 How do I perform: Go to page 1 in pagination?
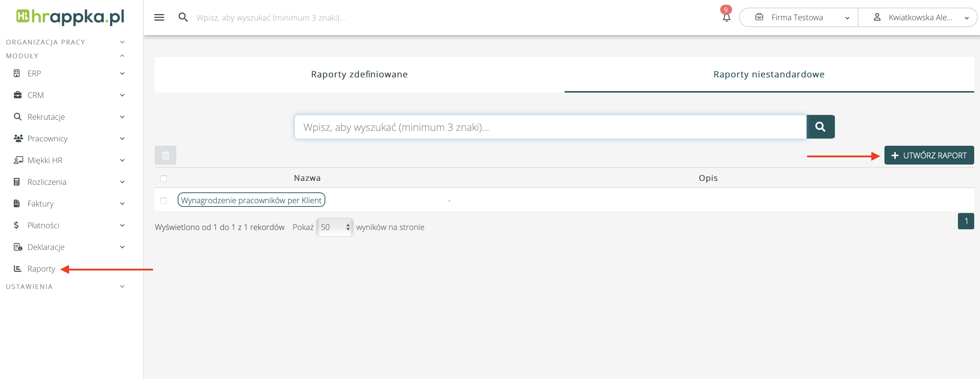966,221
